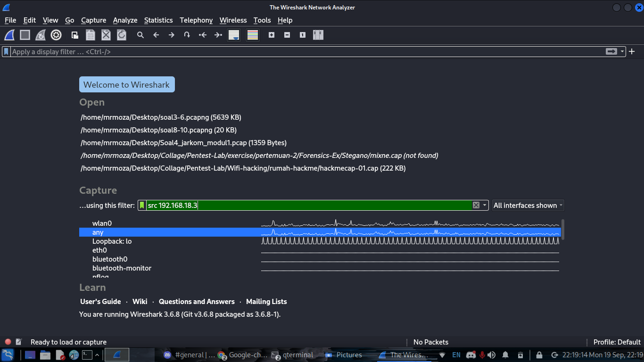
Task: Open the recent file soal8-10.pcapng
Action: 159,130
